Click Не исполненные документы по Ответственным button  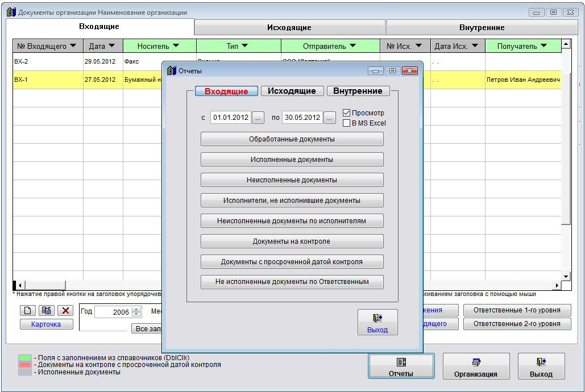[x=292, y=282]
